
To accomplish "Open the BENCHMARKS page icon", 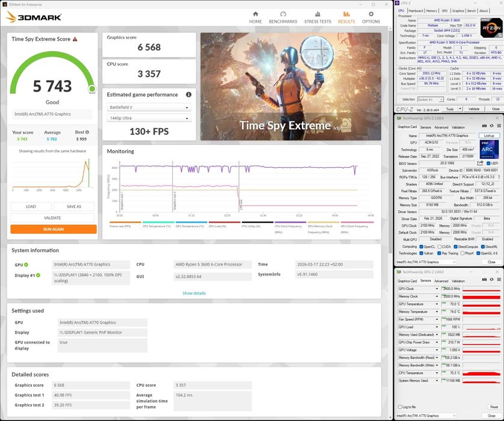I will [283, 14].
